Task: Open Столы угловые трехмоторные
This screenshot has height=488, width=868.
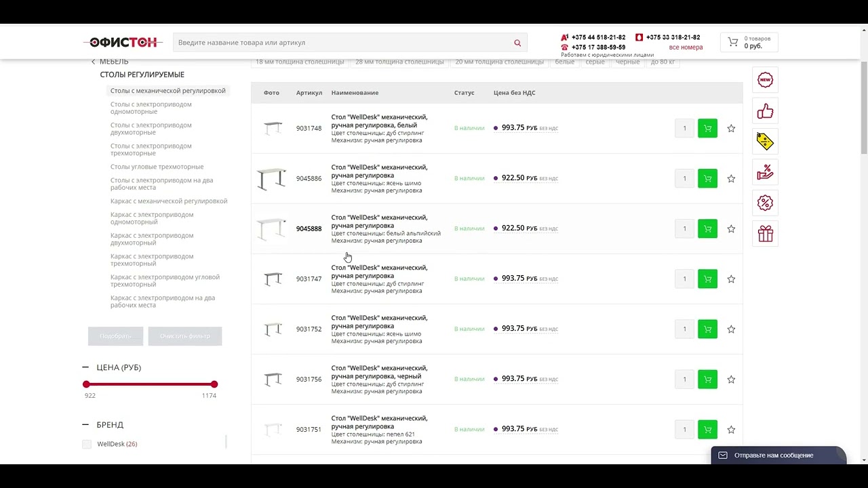Action: click(157, 167)
